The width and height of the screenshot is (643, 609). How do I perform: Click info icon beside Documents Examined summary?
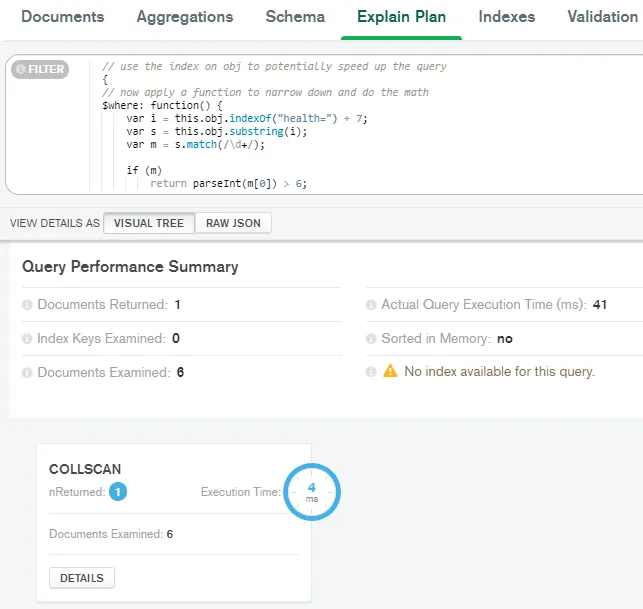28,373
